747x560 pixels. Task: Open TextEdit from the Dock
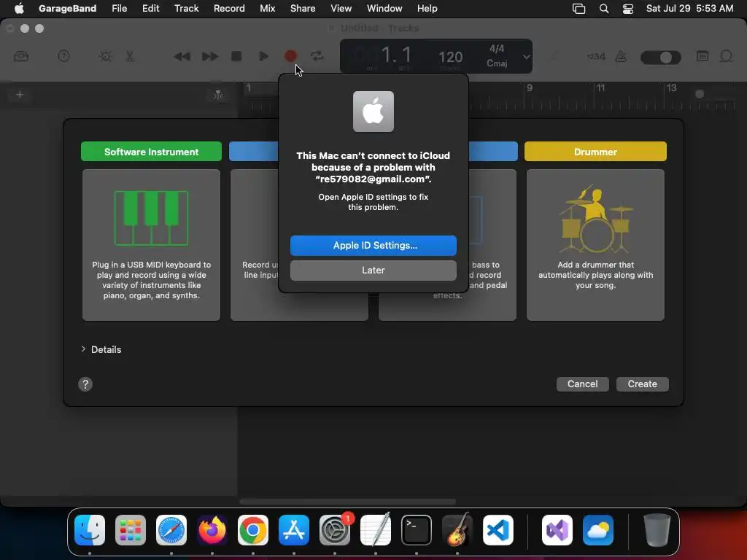pos(376,529)
